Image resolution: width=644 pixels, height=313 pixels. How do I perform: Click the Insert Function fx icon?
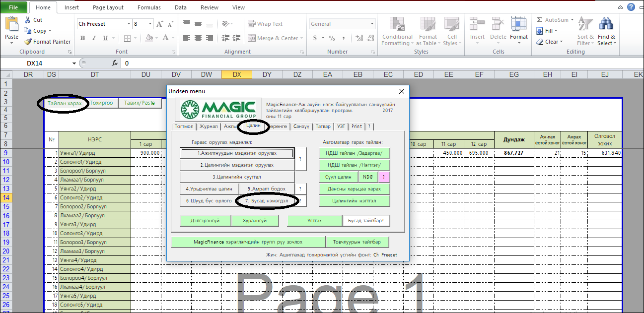click(115, 63)
